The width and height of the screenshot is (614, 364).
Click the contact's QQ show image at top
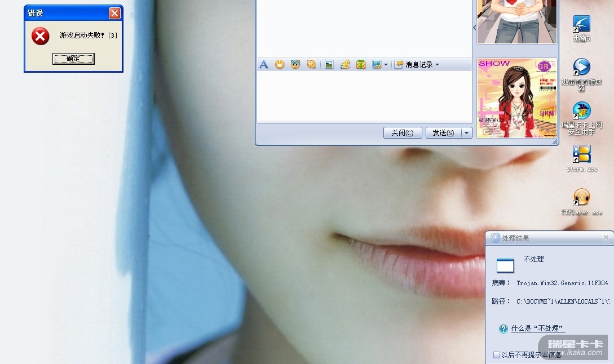coord(517,21)
